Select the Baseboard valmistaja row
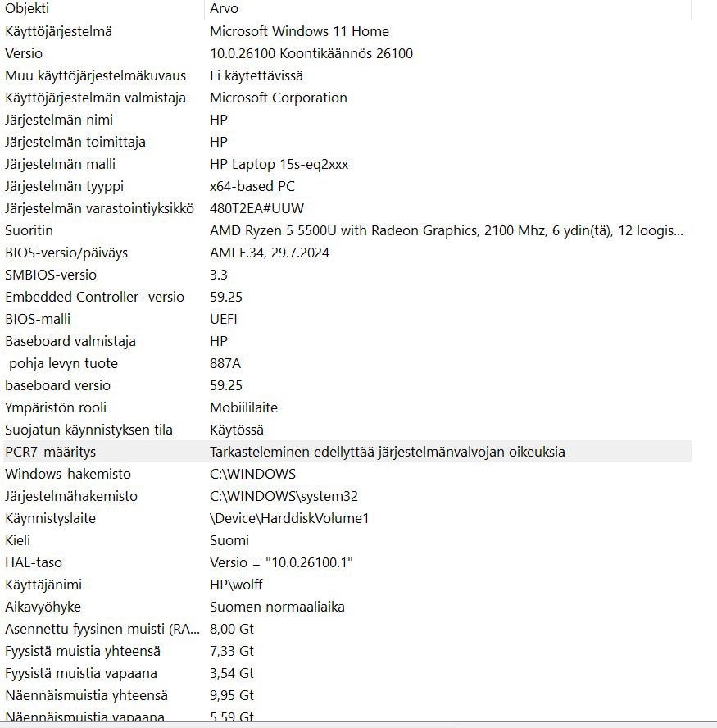The image size is (717, 728). [x=347, y=341]
